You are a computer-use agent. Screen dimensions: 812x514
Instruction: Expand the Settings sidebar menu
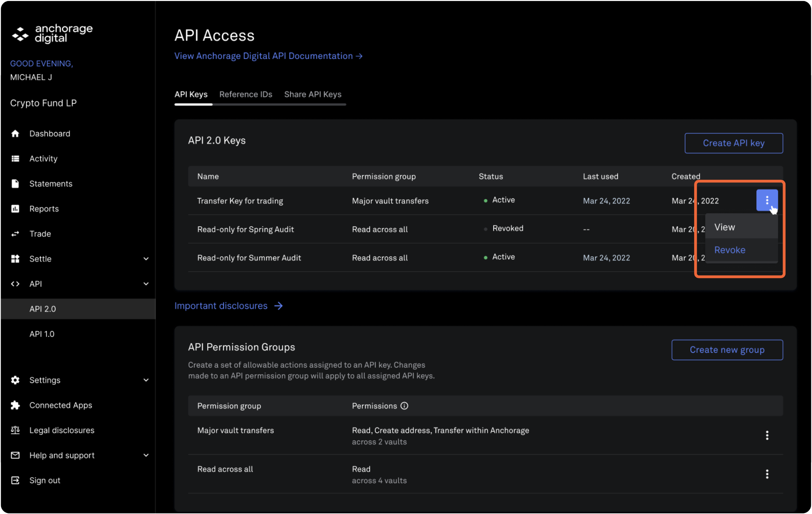point(146,380)
